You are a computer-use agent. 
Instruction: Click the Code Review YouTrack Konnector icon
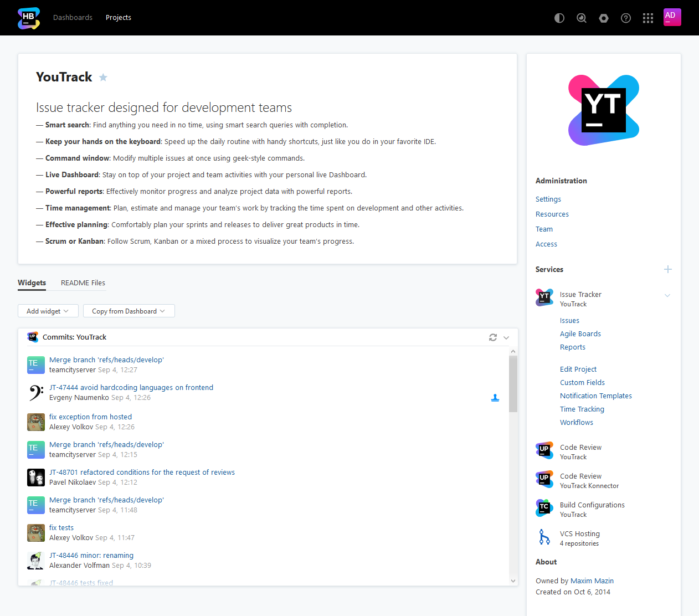coord(544,479)
